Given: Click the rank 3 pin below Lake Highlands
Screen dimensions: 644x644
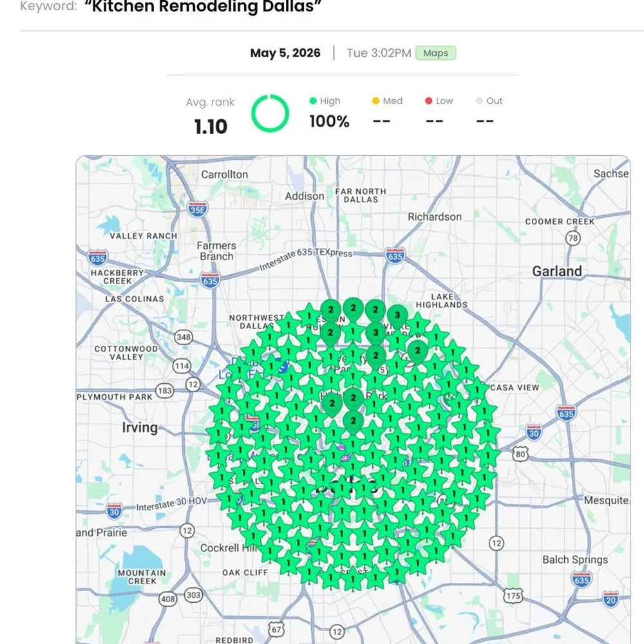Looking at the screenshot, I should coord(397,316).
